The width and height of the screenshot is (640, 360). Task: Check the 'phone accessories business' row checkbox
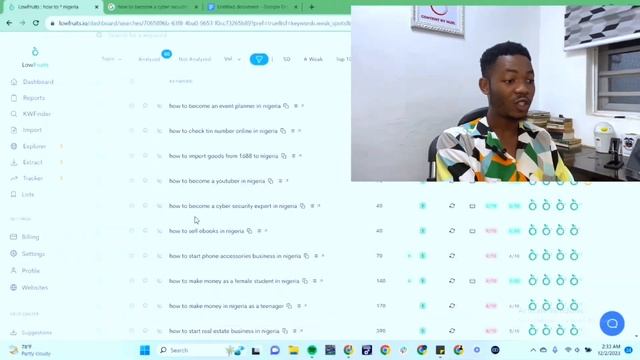point(131,256)
